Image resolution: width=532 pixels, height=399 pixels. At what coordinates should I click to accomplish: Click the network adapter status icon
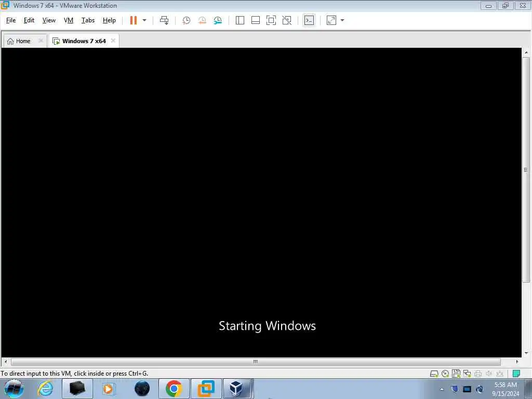click(x=467, y=374)
